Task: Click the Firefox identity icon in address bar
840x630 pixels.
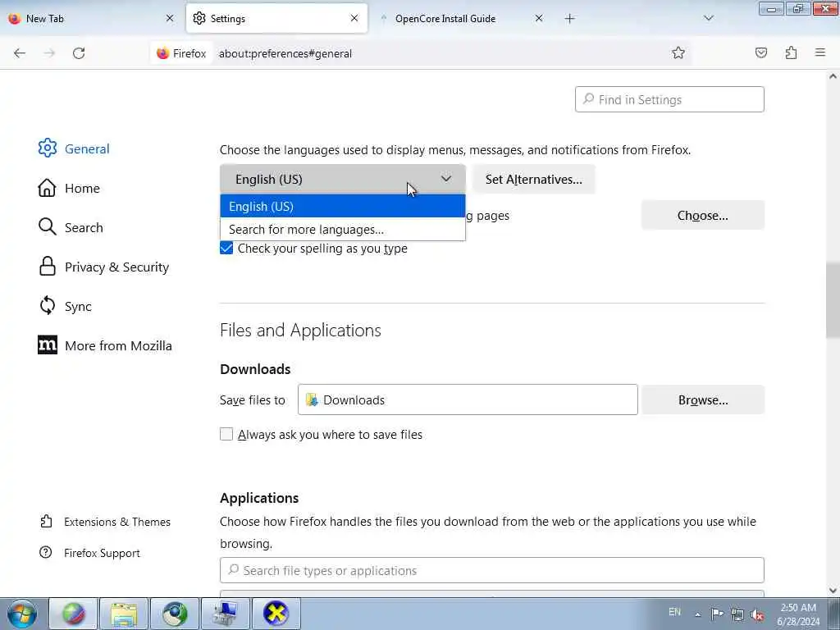Action: tap(181, 53)
